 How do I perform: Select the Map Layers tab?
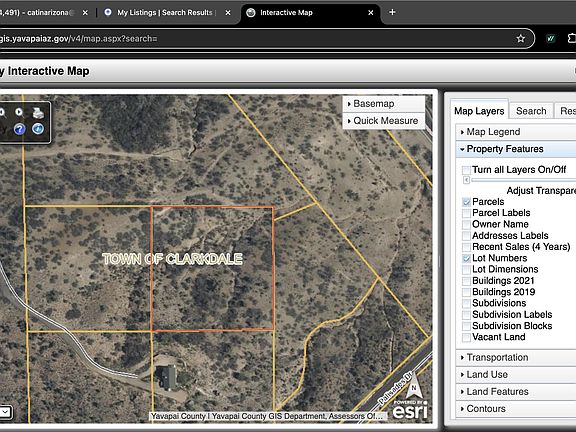(479, 111)
